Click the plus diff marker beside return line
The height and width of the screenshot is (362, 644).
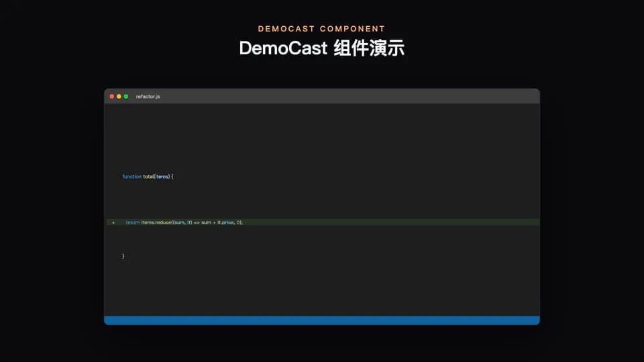point(113,223)
